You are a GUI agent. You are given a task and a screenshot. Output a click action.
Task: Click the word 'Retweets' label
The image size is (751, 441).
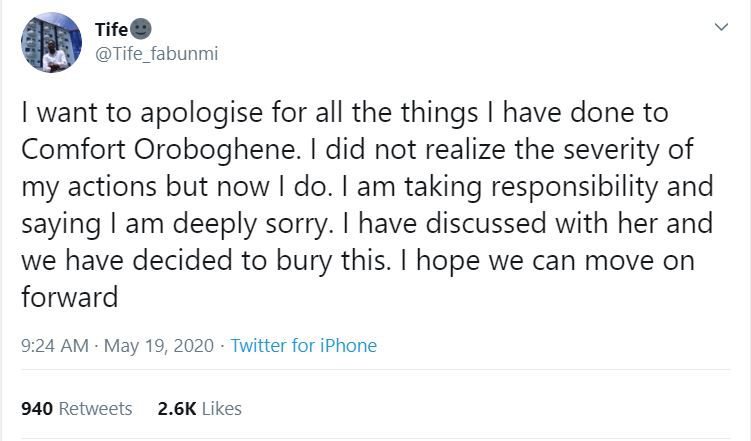coord(95,408)
